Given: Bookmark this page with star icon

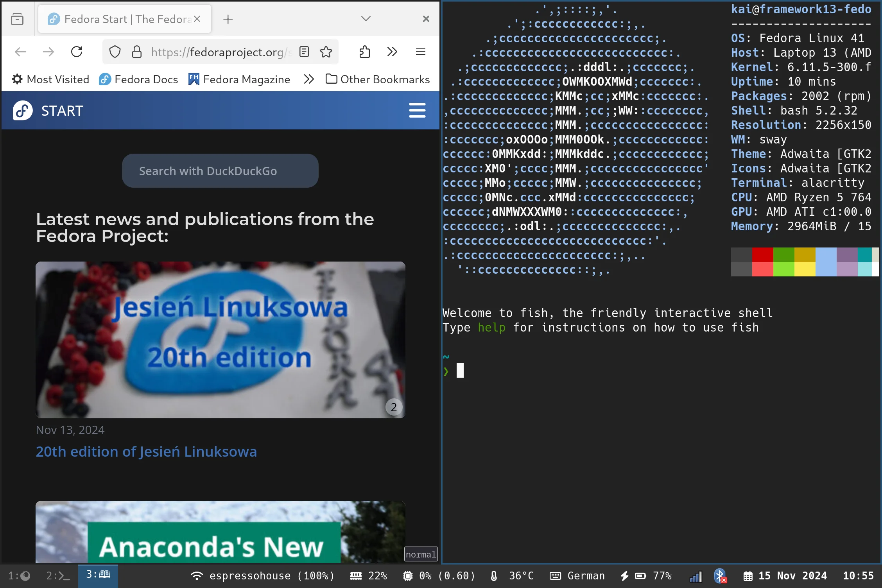Looking at the screenshot, I should click(326, 52).
